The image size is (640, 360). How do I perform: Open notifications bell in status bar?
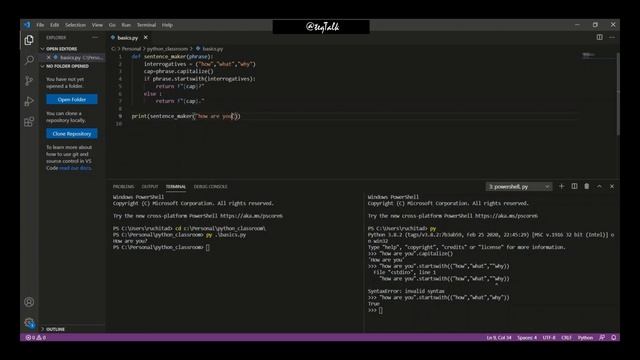[613, 338]
